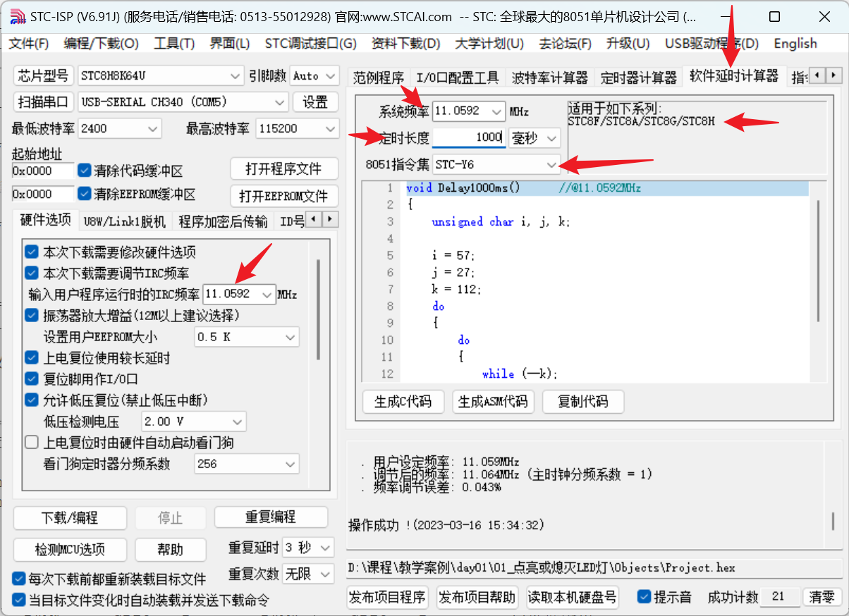Switch to 定时器计算器 tab
The width and height of the screenshot is (849, 616).
639,78
